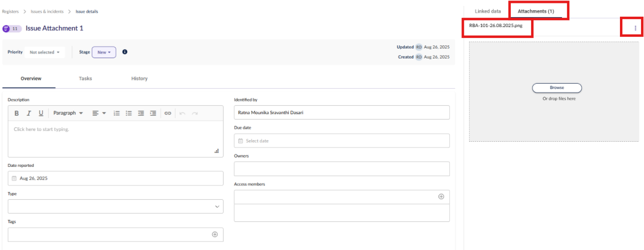Click the Browse button
The width and height of the screenshot is (644, 250).
click(557, 88)
